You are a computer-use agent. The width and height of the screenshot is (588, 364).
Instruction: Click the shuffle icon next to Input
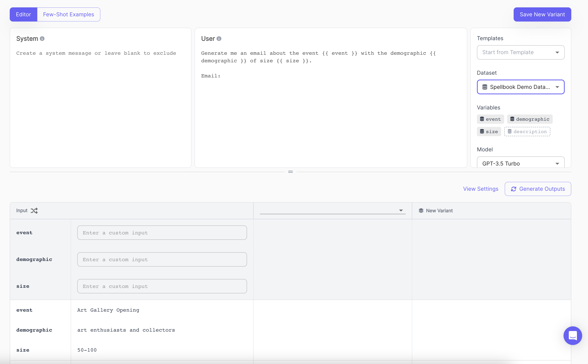34,210
